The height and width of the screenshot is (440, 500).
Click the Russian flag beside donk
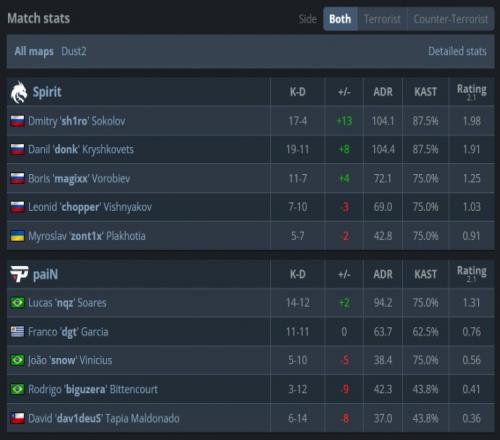point(17,149)
